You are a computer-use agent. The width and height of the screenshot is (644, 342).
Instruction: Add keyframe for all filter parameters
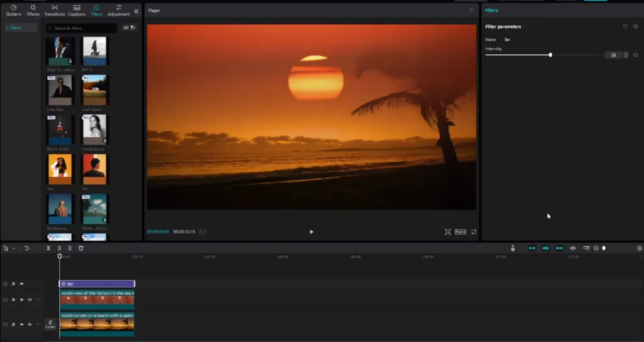pyautogui.click(x=635, y=26)
